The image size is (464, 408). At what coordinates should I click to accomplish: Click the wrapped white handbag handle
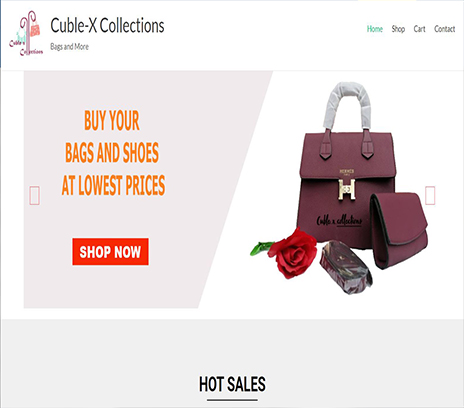tap(347, 105)
